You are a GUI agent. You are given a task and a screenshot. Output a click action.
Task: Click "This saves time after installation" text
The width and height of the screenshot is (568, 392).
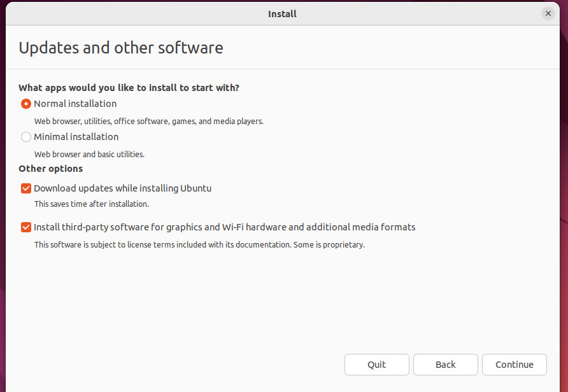[91, 204]
